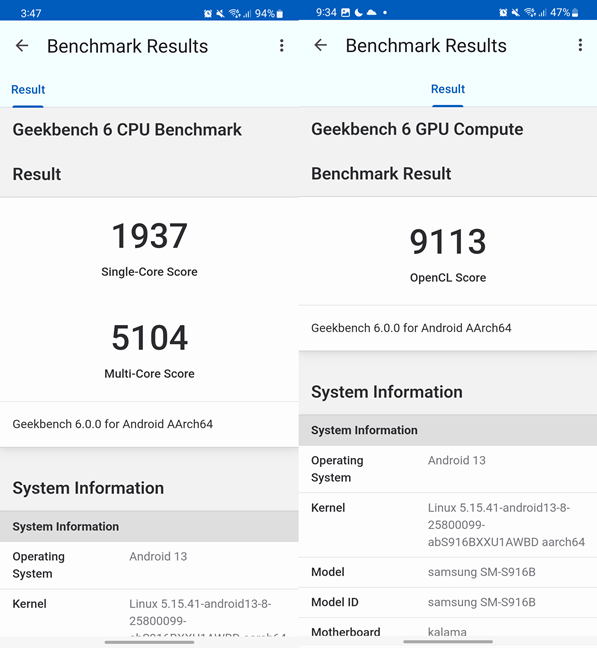Tap the 1937 single-core score

150,236
